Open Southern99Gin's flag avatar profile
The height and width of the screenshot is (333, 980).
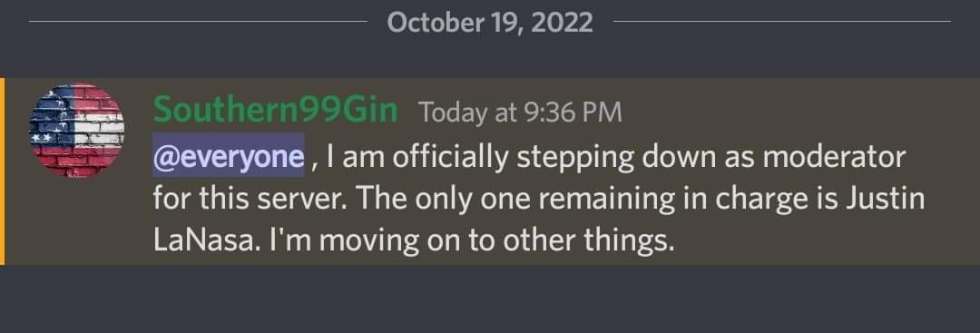click(x=76, y=130)
